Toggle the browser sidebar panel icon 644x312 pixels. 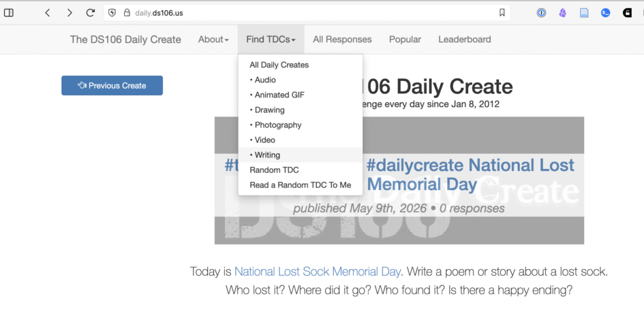point(9,13)
